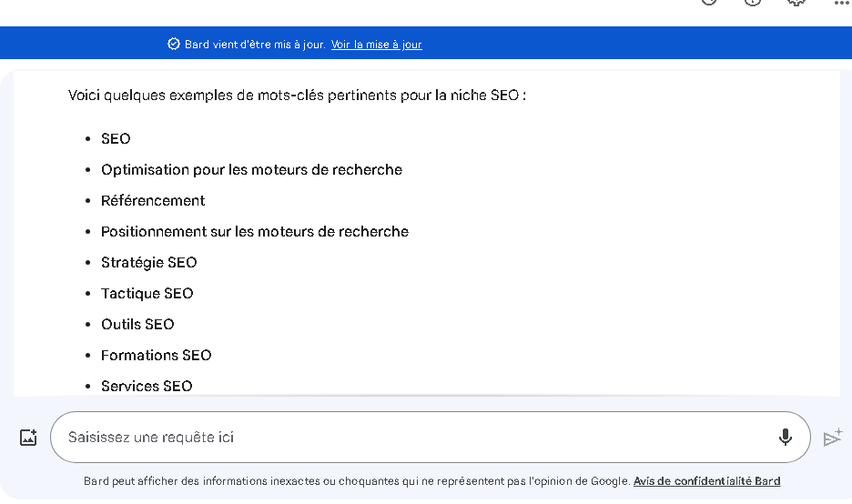
Task: Open the Bard activity history icon
Action: click(x=709, y=3)
